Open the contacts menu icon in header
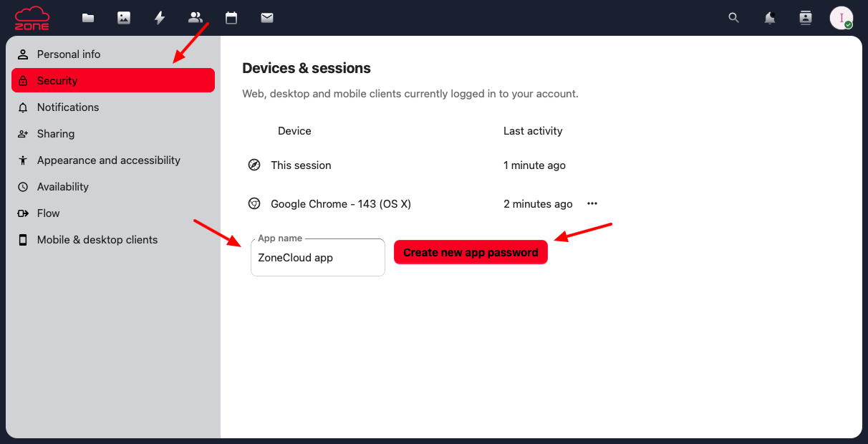The height and width of the screenshot is (444, 868). [806, 18]
